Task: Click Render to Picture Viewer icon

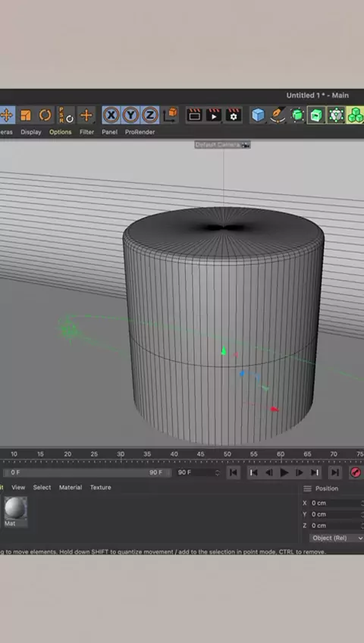Action: (x=214, y=115)
